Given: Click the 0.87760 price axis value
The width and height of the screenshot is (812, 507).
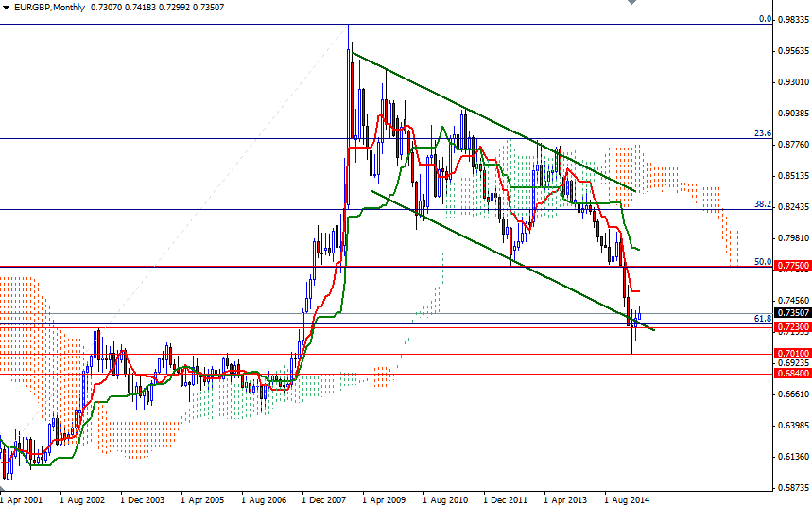Looking at the screenshot, I should pyautogui.click(x=793, y=144).
